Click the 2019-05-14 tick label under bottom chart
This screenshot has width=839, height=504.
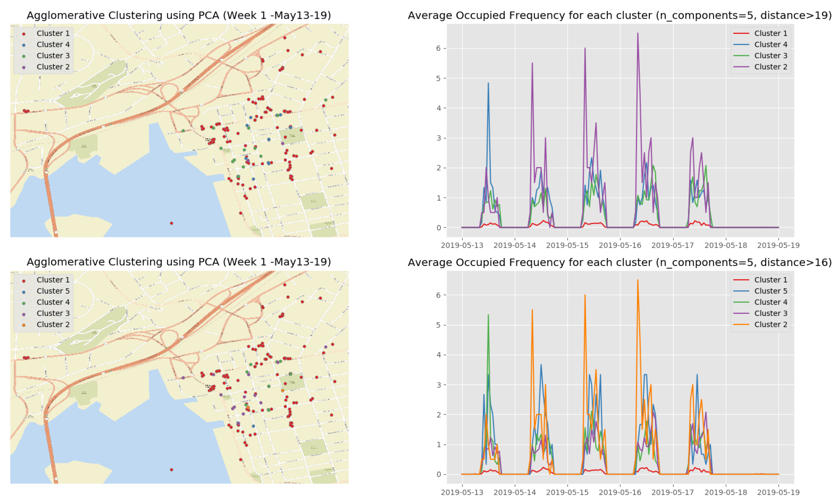click(514, 492)
